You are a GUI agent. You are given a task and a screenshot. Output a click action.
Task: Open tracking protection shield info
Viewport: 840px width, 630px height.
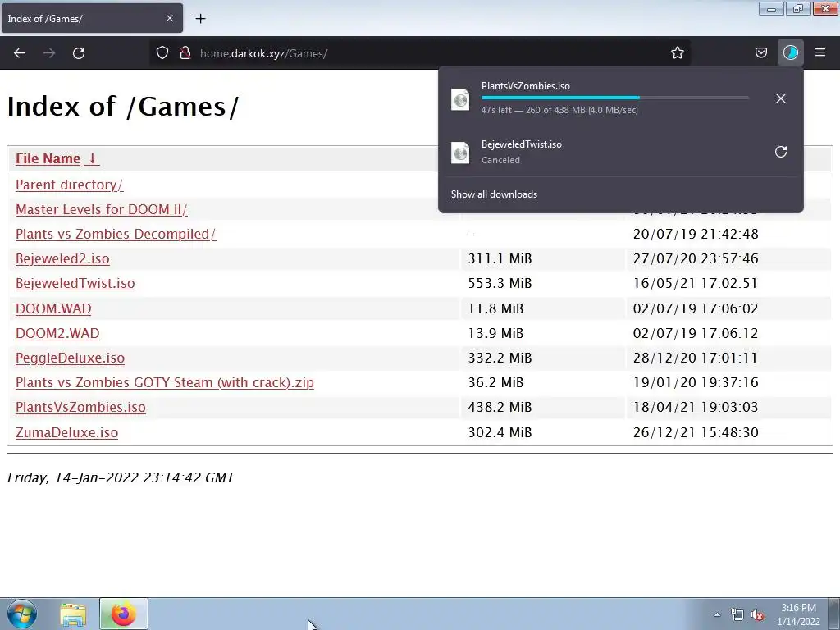click(x=162, y=52)
